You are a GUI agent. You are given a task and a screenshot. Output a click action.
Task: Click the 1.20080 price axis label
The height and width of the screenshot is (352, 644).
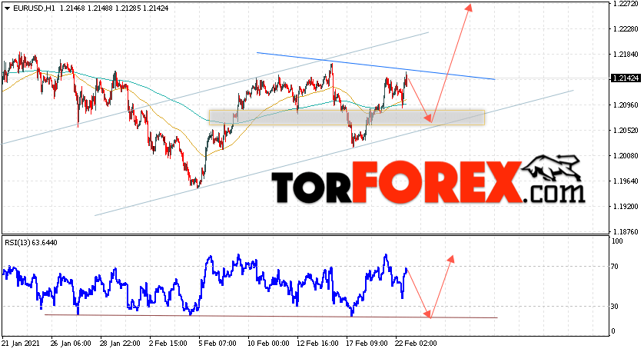pos(626,156)
